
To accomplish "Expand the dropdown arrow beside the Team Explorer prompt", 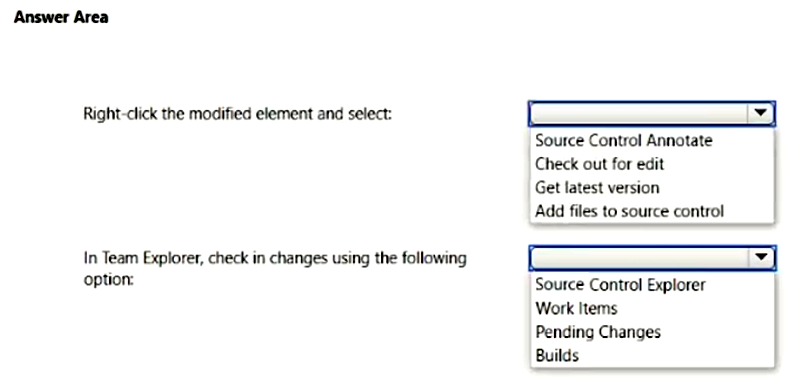I will point(760,258).
